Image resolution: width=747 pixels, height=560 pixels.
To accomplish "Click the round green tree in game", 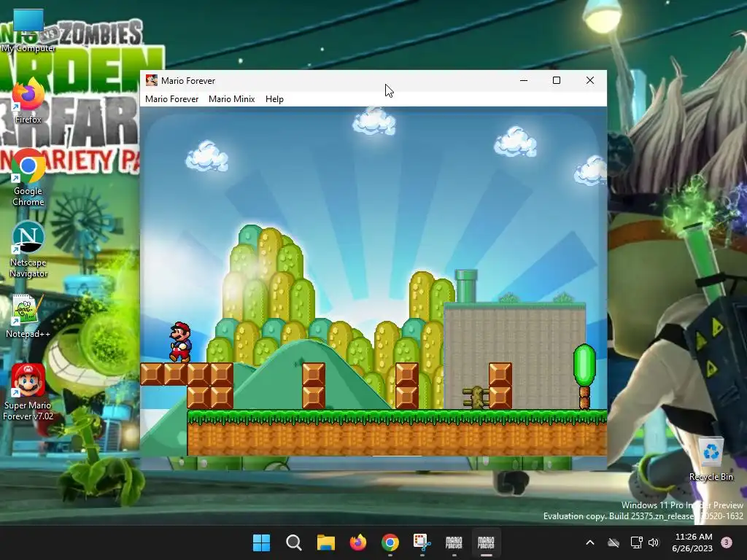I will (584, 376).
